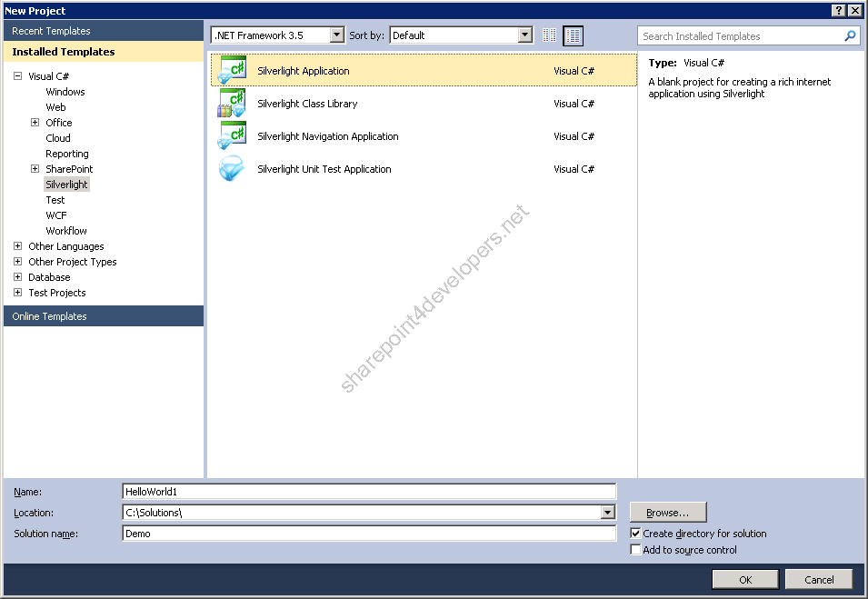Select Windows under Visual C#
This screenshot has height=599, width=868.
point(65,92)
